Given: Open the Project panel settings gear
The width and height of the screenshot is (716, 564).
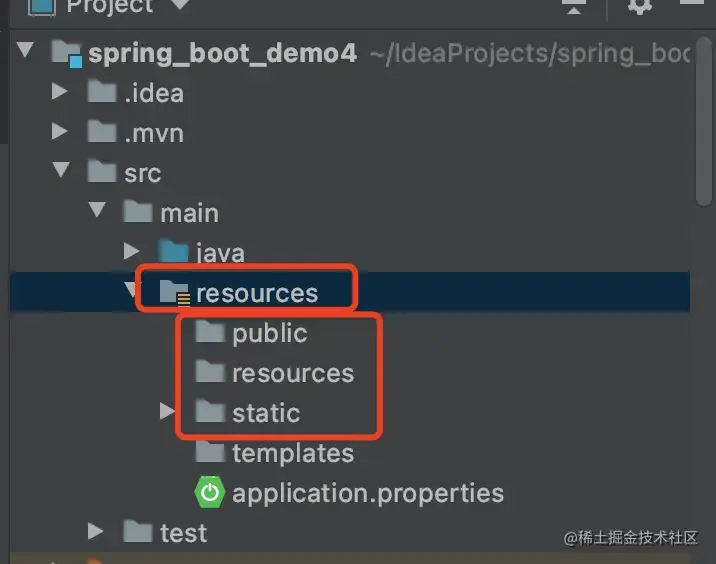Looking at the screenshot, I should coord(639,6).
